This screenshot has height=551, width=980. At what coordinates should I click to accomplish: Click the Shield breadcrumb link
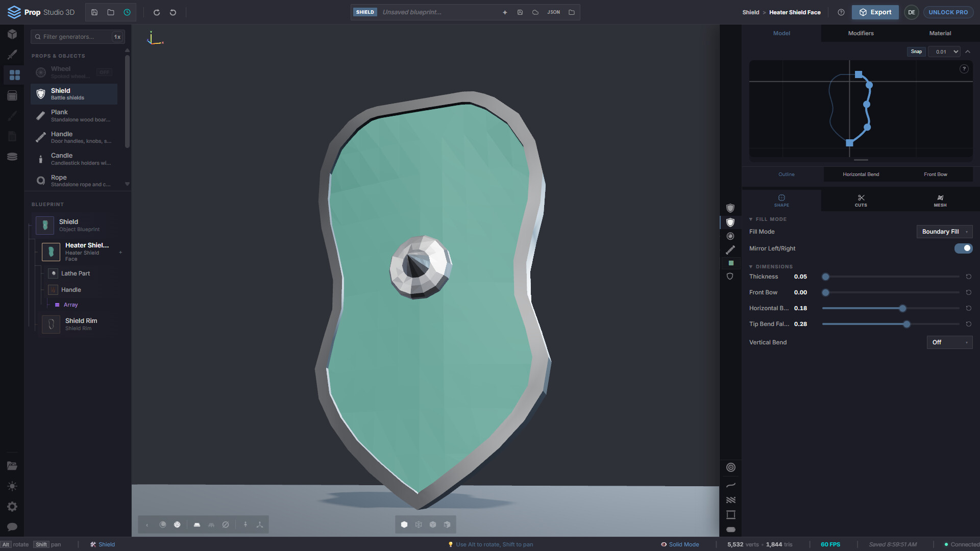pyautogui.click(x=751, y=12)
